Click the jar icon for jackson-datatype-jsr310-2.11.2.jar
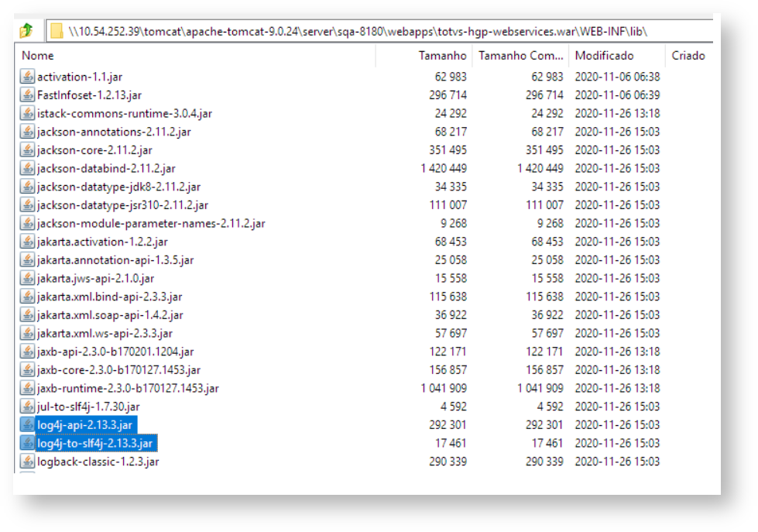The width and height of the screenshot is (758, 532). coord(27,205)
